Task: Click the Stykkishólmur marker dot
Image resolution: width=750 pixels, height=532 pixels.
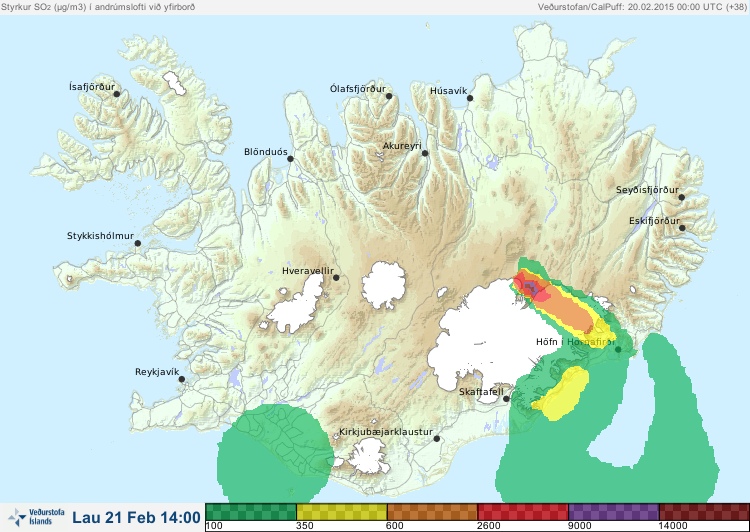Action: tap(138, 244)
